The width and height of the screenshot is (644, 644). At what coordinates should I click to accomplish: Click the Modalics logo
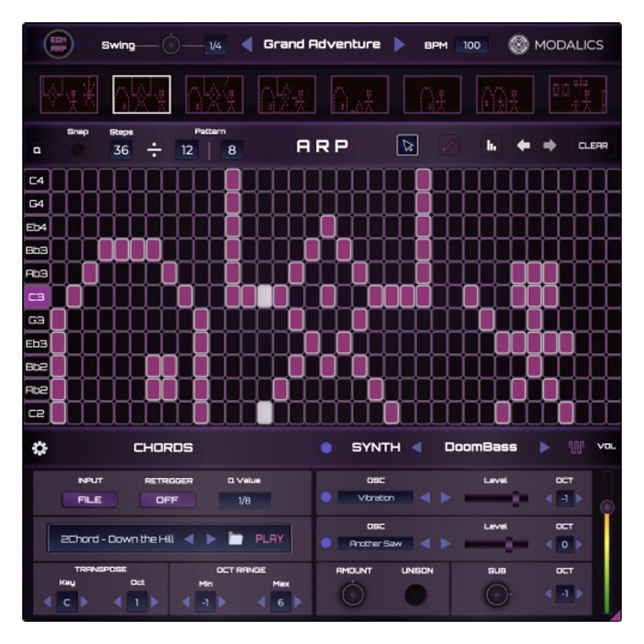point(556,44)
